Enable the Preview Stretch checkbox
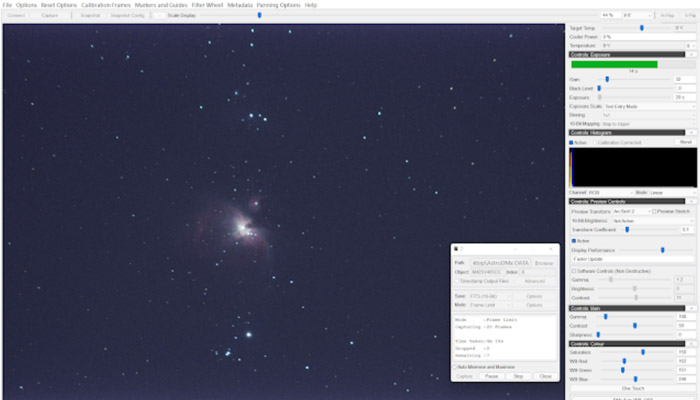The width and height of the screenshot is (700, 400). click(653, 211)
